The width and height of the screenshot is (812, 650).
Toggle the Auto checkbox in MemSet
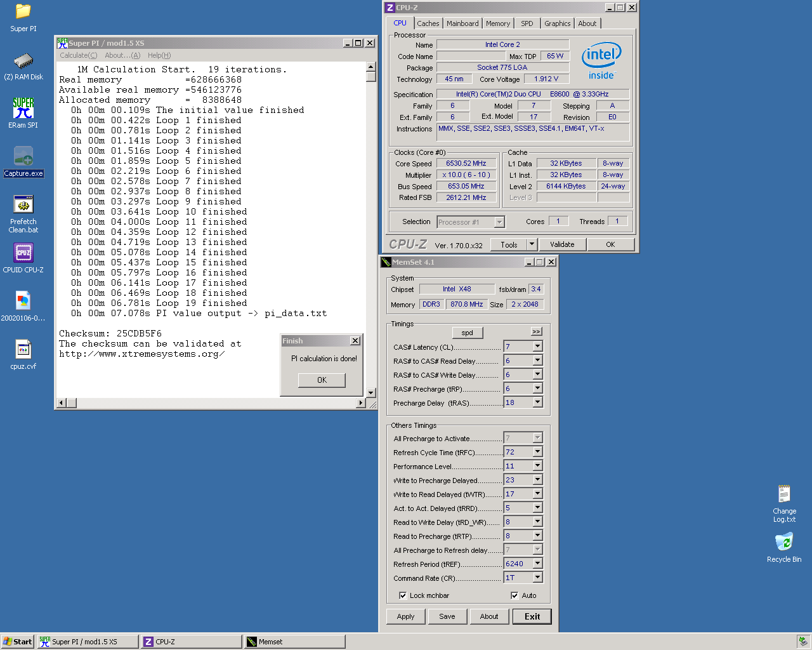514,595
